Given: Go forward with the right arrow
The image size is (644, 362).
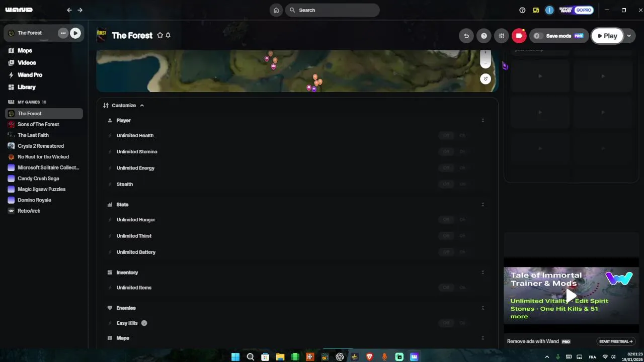Looking at the screenshot, I should tap(80, 10).
